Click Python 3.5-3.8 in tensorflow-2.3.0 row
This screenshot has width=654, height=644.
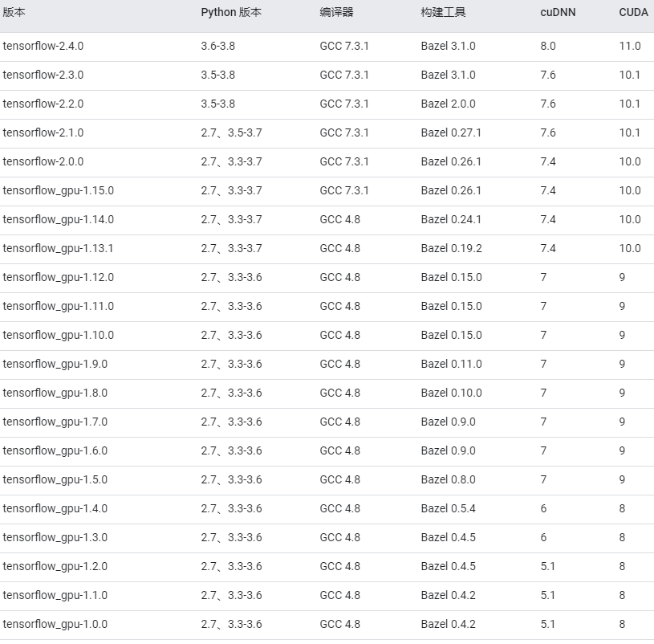(218, 75)
